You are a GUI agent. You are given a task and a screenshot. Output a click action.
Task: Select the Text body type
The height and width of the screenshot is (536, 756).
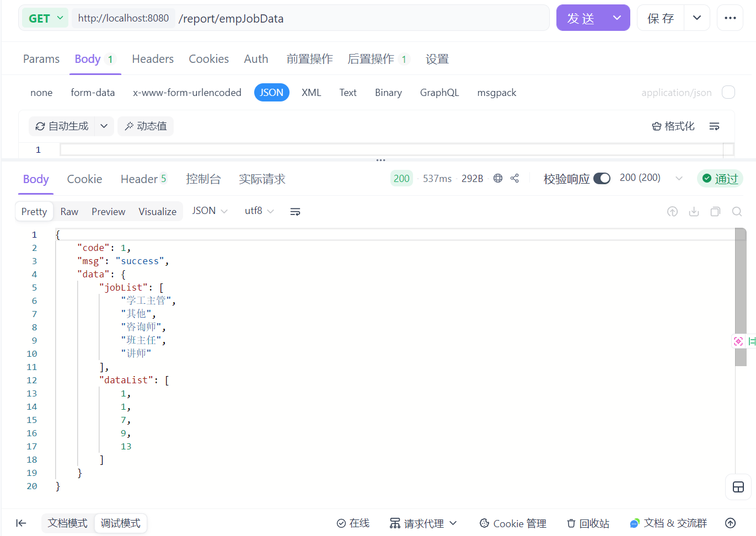[x=348, y=93]
